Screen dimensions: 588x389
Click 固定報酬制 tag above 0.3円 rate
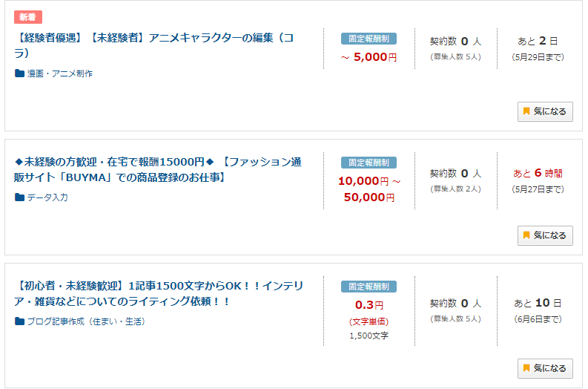369,287
